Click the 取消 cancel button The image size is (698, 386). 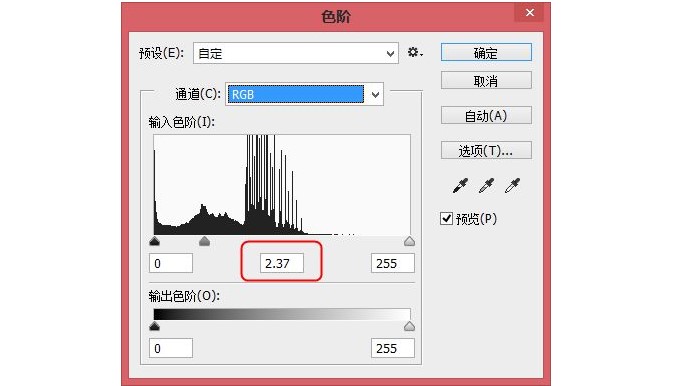(x=486, y=81)
